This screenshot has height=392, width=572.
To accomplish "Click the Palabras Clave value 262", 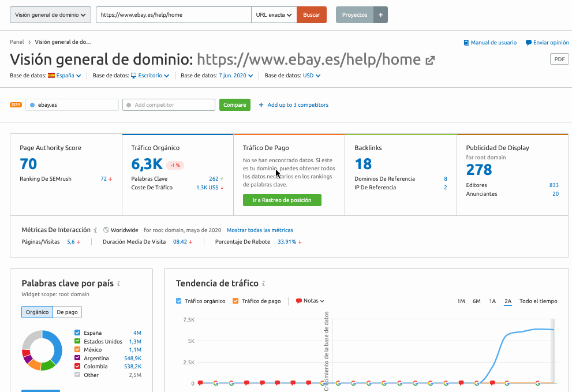I will pyautogui.click(x=214, y=179).
